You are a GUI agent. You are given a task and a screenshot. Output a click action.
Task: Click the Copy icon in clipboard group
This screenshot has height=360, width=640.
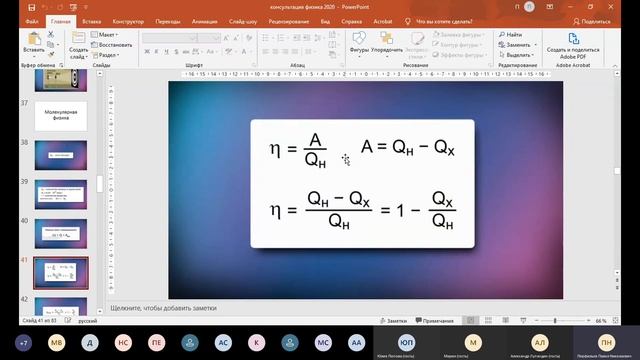(51, 44)
